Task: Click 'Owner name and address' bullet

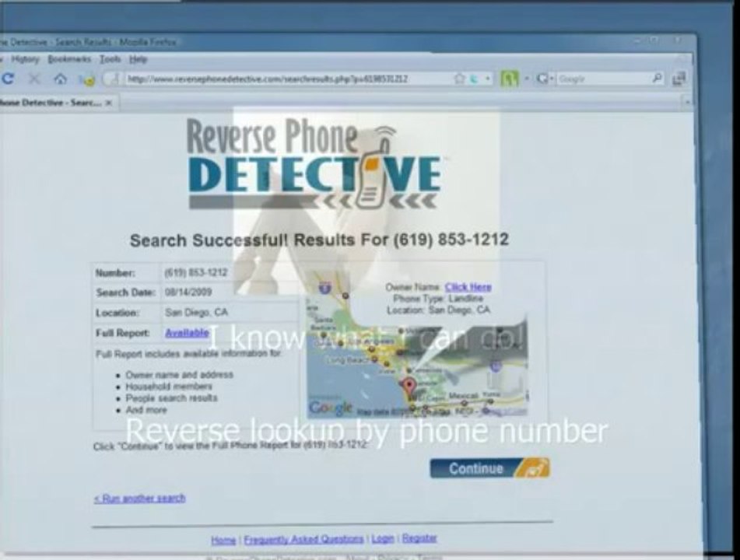Action: [x=179, y=375]
